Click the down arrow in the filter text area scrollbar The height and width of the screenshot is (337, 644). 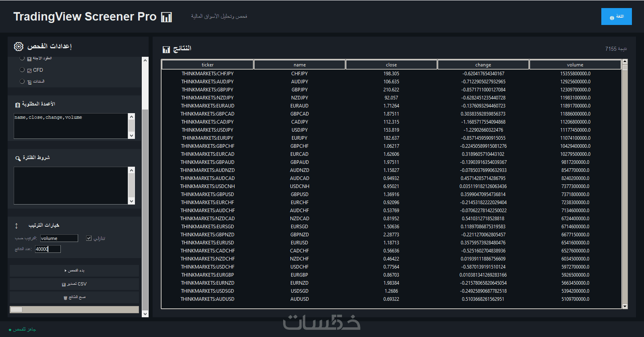tap(131, 201)
